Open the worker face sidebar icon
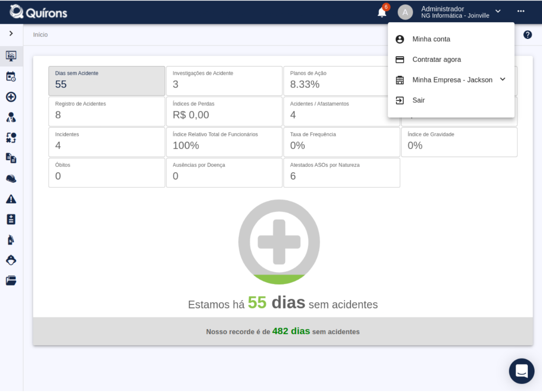The width and height of the screenshot is (542, 392). click(x=11, y=260)
